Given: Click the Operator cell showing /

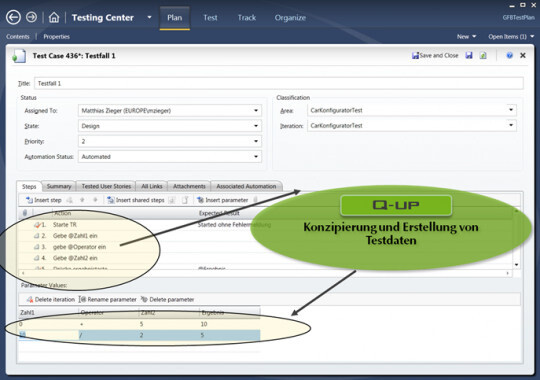Looking at the screenshot, I should click(x=109, y=335).
